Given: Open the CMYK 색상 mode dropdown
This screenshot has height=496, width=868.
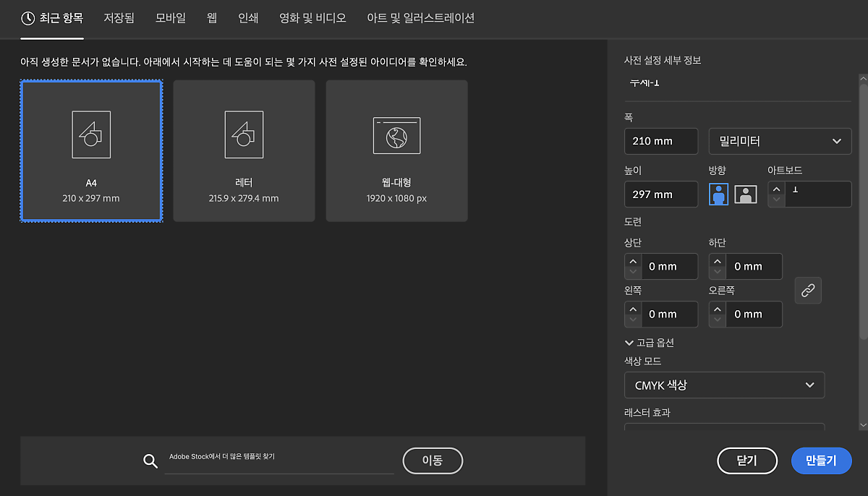Looking at the screenshot, I should click(724, 385).
